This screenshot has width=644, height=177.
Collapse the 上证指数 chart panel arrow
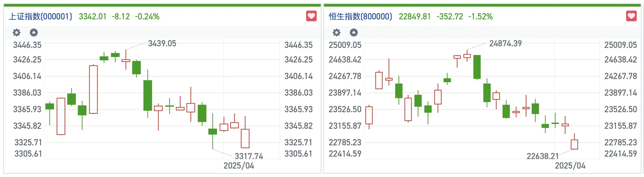pyautogui.click(x=34, y=32)
